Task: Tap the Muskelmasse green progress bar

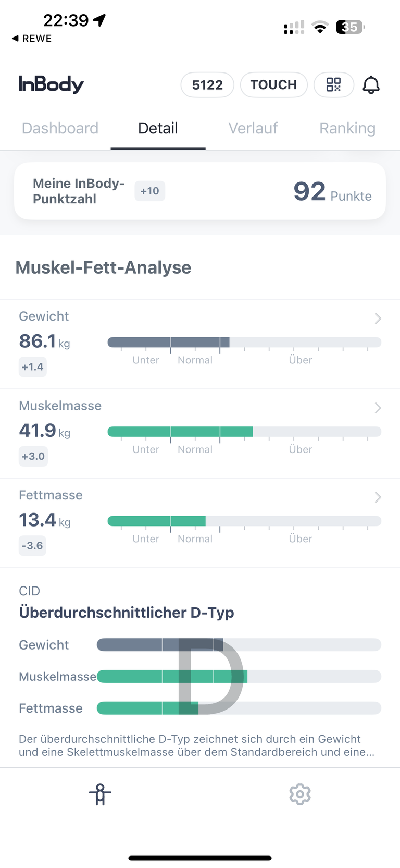Action: click(x=244, y=432)
